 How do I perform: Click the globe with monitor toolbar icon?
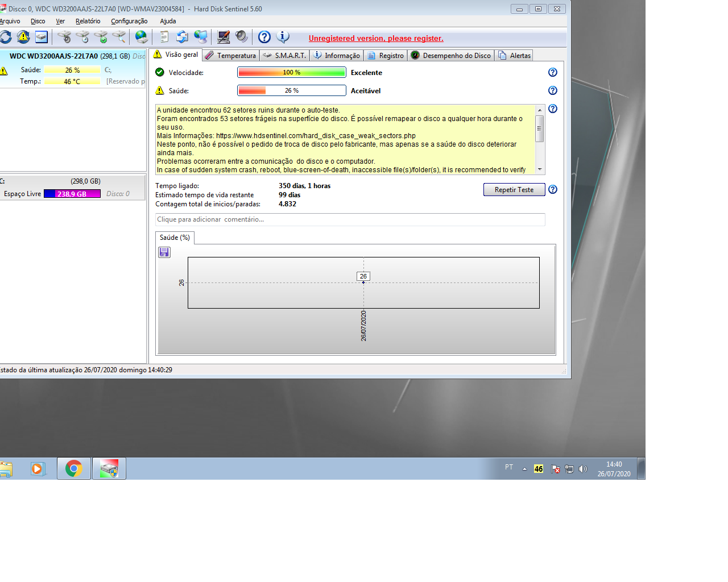(201, 37)
